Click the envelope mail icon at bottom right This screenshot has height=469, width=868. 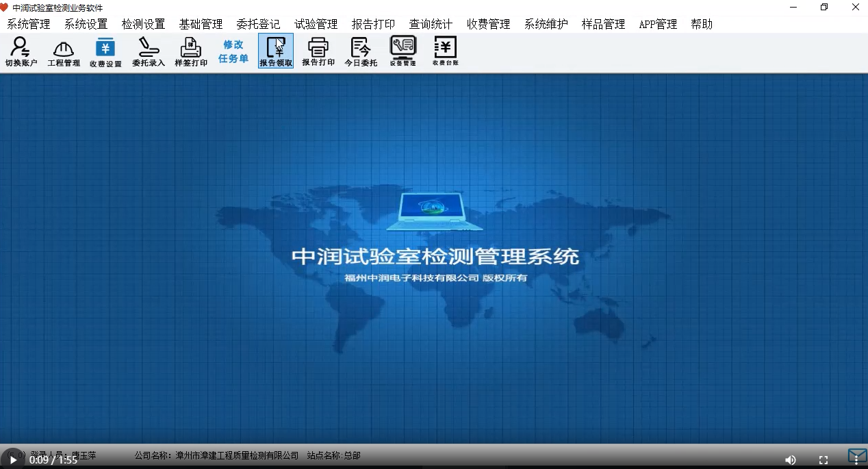pos(857,454)
